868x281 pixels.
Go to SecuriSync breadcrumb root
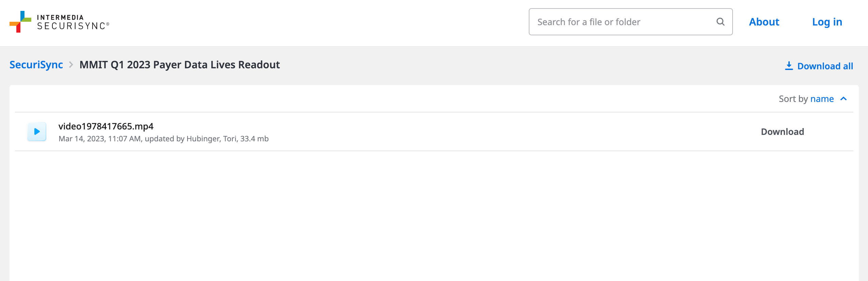(x=36, y=65)
